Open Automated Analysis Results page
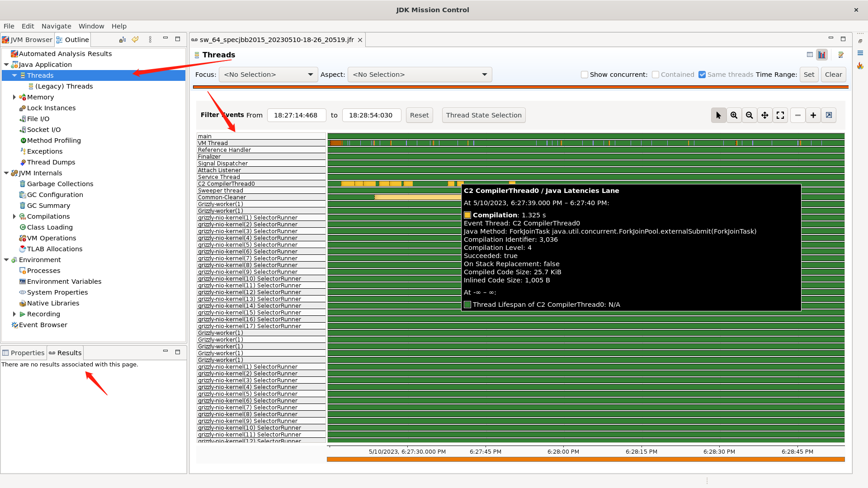 [65, 54]
